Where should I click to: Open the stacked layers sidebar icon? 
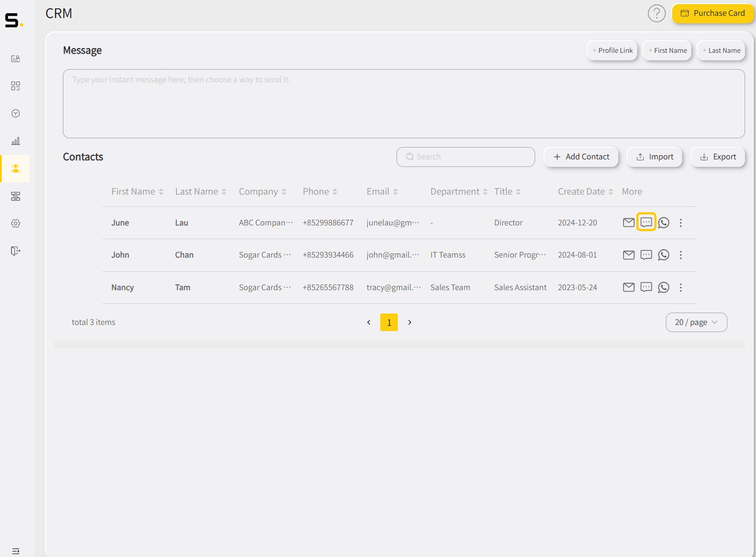coord(15,196)
